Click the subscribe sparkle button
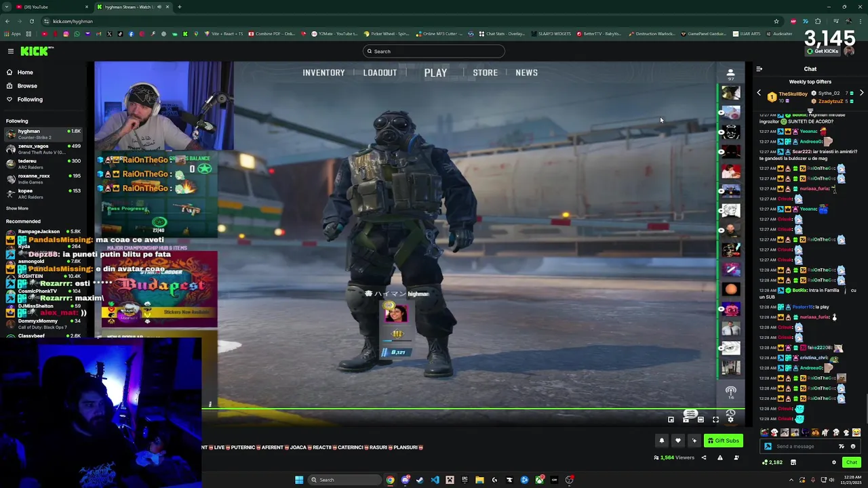Viewport: 868px width, 488px height. click(x=694, y=441)
